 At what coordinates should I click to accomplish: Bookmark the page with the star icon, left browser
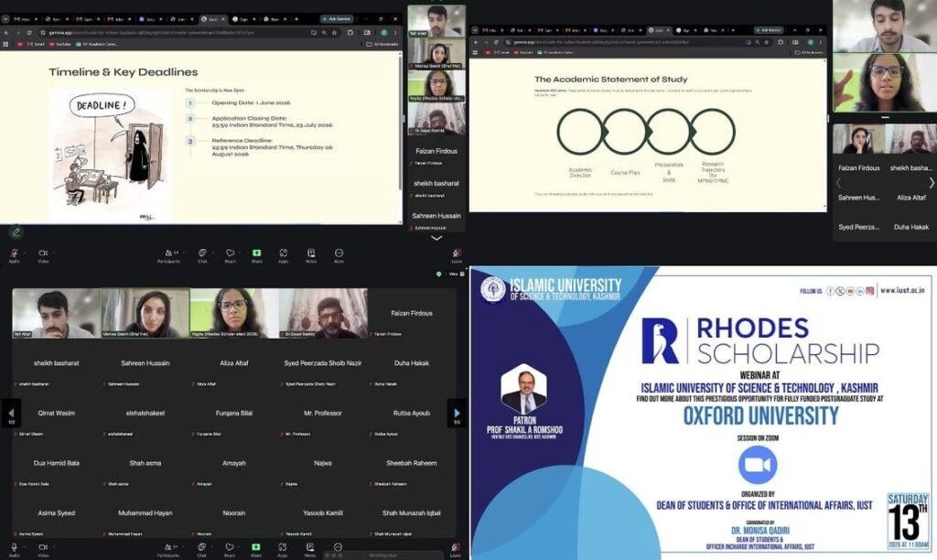334,32
